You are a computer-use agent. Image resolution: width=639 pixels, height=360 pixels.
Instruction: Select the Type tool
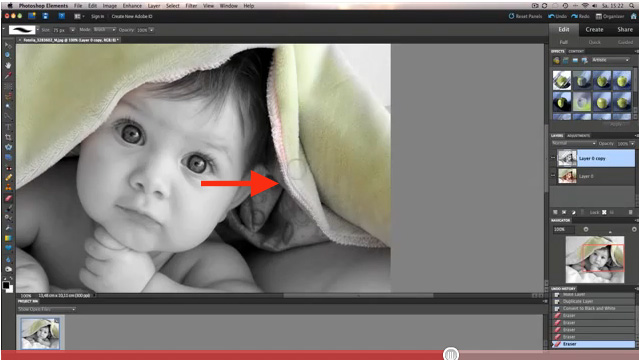(8, 127)
